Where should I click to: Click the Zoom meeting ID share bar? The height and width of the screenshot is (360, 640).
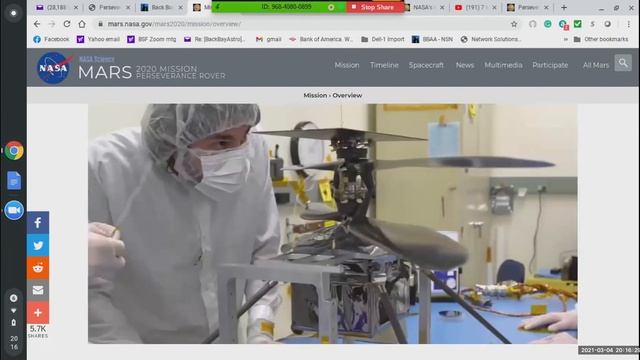coord(279,7)
